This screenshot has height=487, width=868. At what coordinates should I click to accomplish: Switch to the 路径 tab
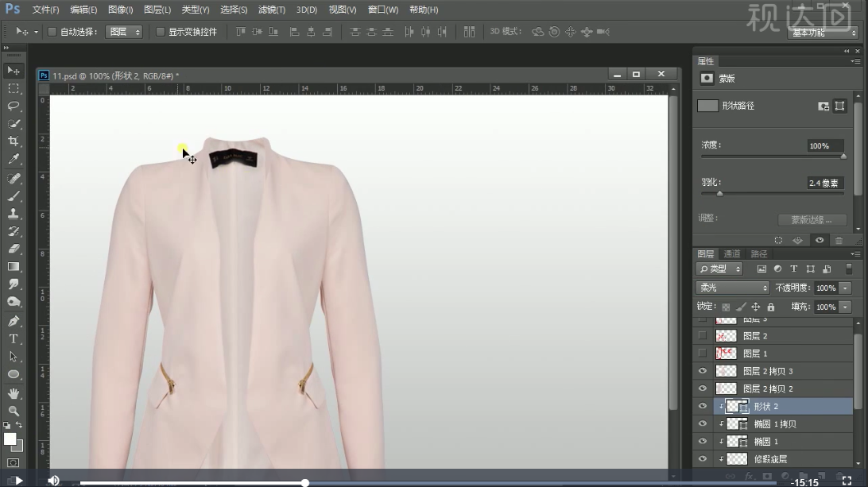759,254
